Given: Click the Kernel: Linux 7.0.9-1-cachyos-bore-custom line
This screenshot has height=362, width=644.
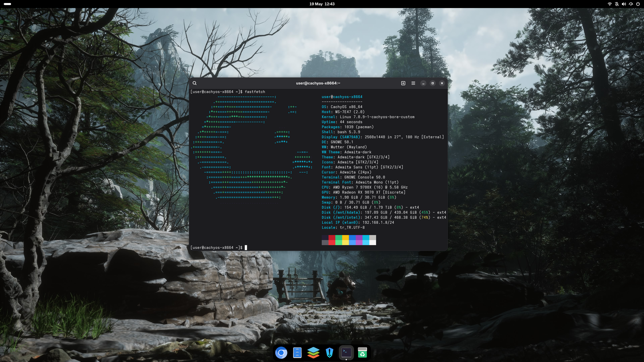Looking at the screenshot, I should [368, 117].
